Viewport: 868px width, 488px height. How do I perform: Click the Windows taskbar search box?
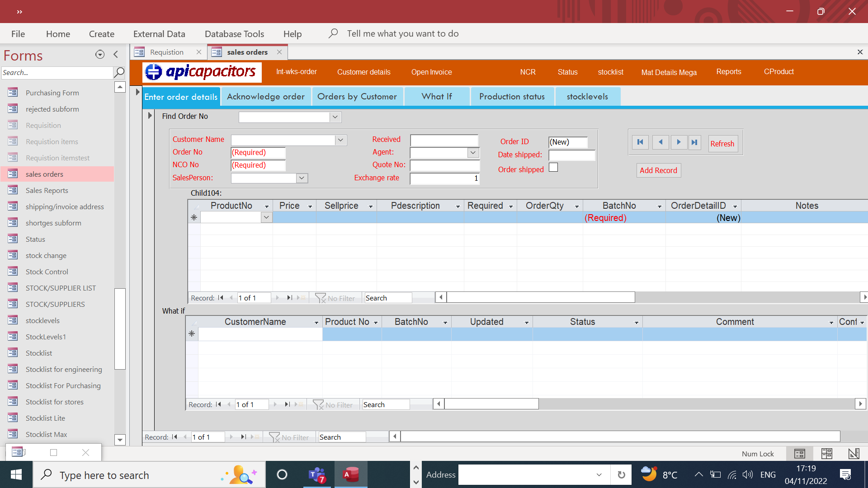coord(149,475)
